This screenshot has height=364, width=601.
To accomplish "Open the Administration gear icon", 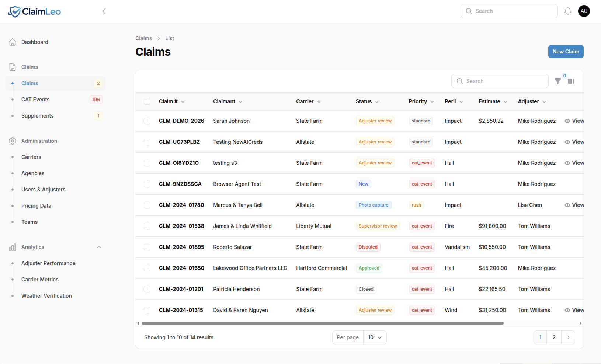I will click(x=13, y=141).
